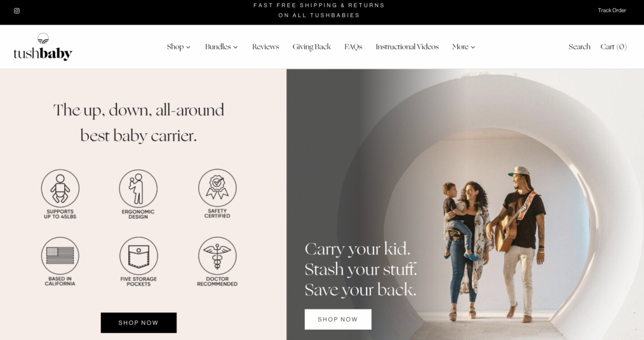Select the Based in California flag icon
Screen dimensions: 644x340
(60, 256)
